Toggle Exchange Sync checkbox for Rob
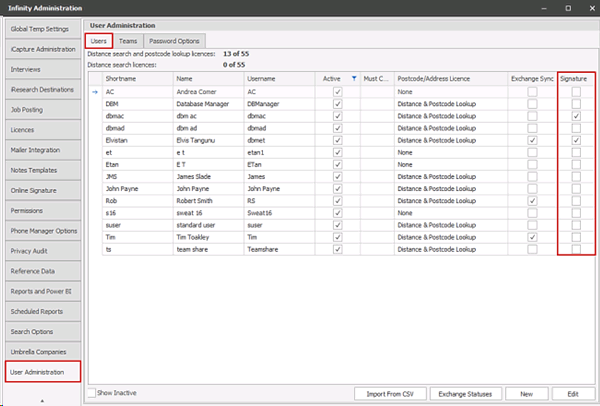600x406 pixels. (x=532, y=200)
